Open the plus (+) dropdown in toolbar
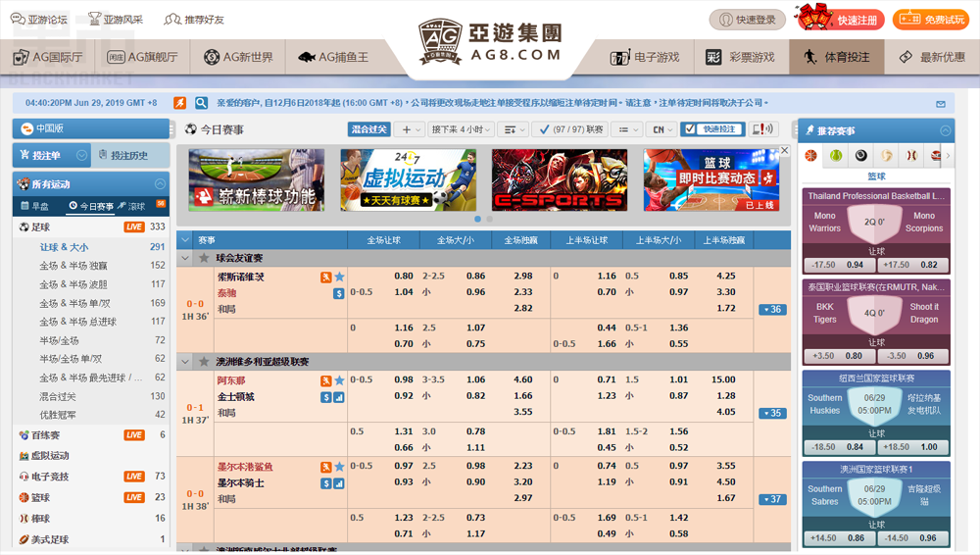 (412, 129)
